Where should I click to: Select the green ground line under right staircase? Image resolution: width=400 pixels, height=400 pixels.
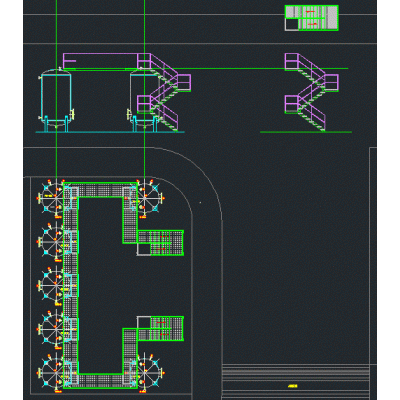[306, 132]
